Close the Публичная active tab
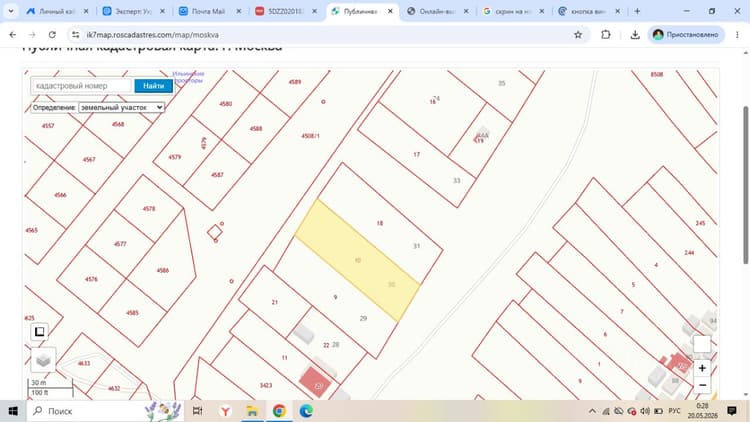Image resolution: width=750 pixels, height=422 pixels. [x=390, y=11]
